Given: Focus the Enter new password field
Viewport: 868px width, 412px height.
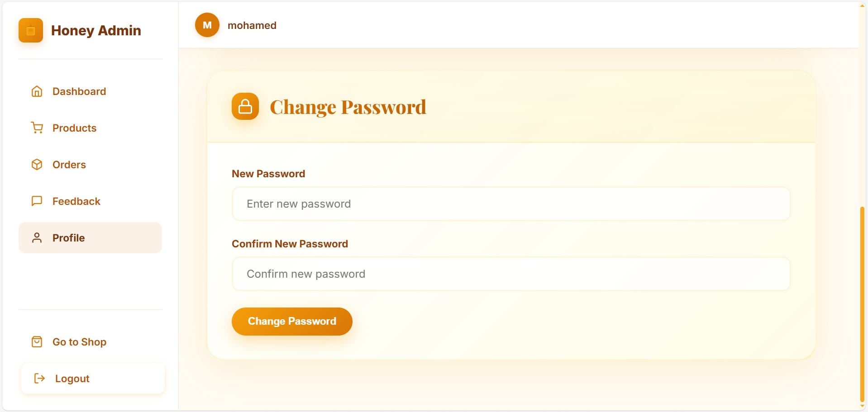Looking at the screenshot, I should click(x=511, y=204).
